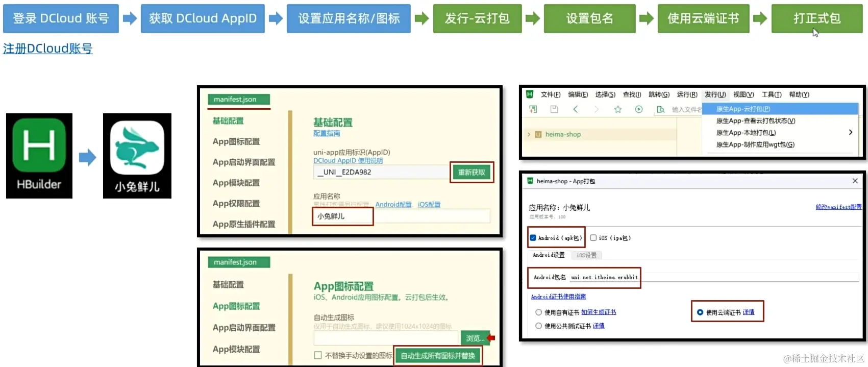The image size is (868, 367).
Task: Select the 使用公共测试证书 radio button
Action: click(538, 326)
